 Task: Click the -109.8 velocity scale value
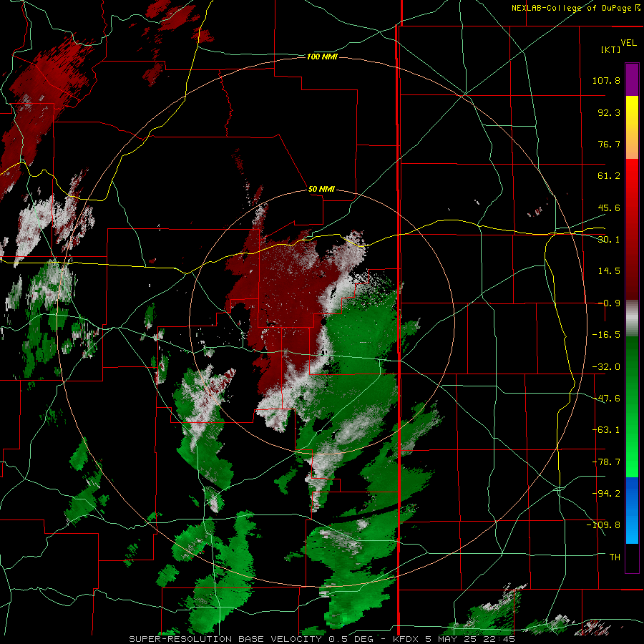point(603,525)
